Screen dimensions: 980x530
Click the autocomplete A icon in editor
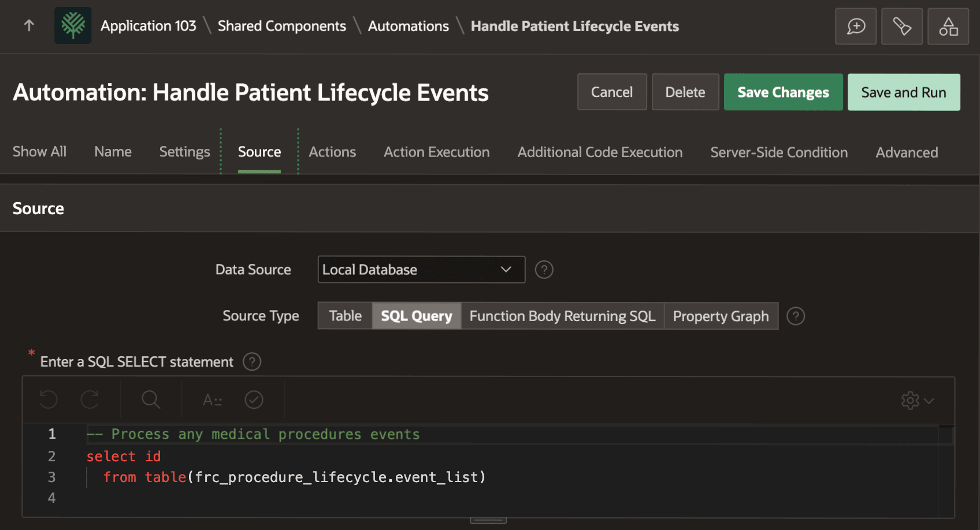pyautogui.click(x=213, y=400)
